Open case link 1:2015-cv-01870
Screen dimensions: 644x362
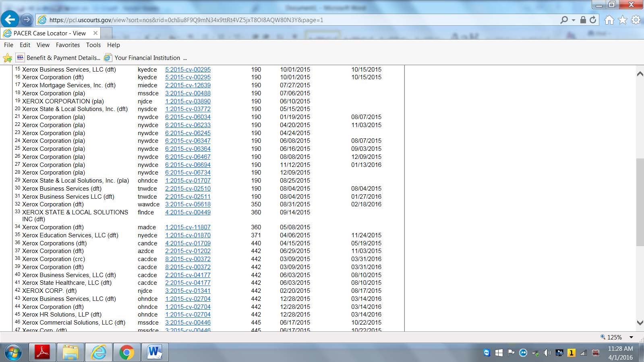[x=188, y=235]
